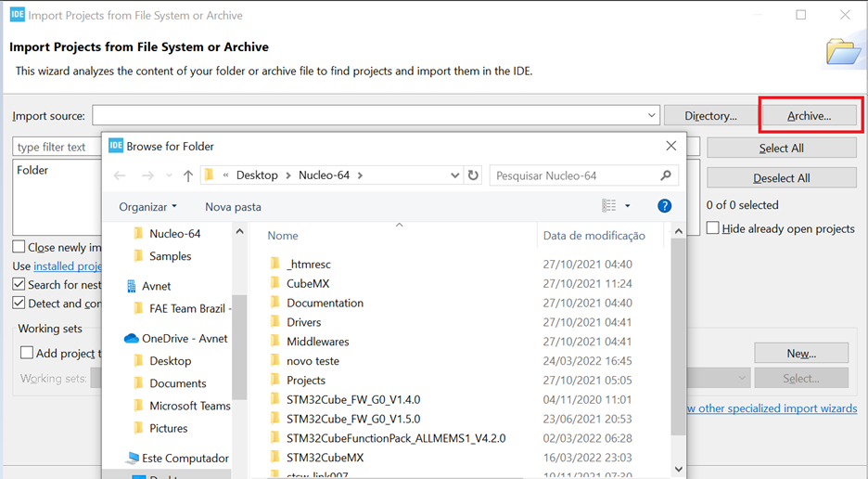Open the address bar history dropdown
This screenshot has width=868, height=479.
454,175
